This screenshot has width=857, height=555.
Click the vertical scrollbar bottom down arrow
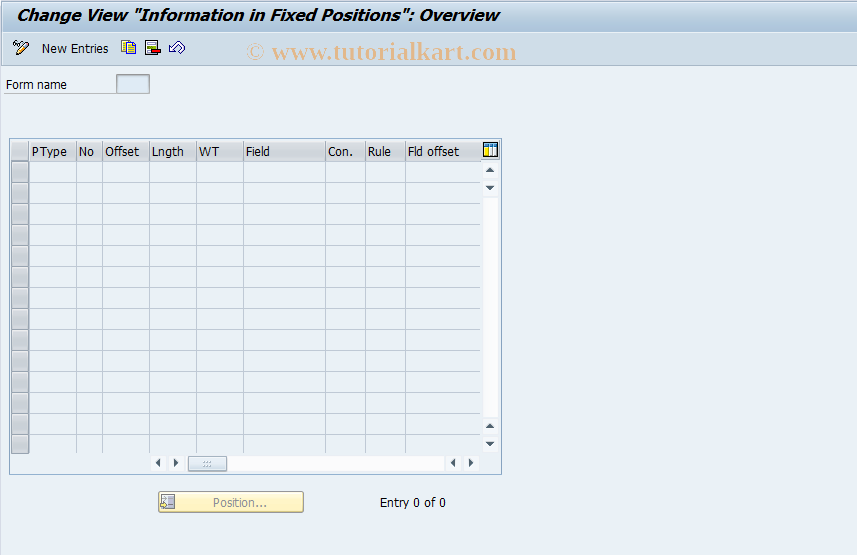[x=490, y=443]
